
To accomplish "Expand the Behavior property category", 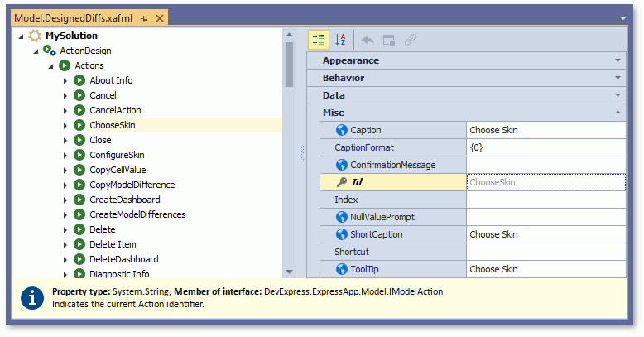I will point(618,78).
